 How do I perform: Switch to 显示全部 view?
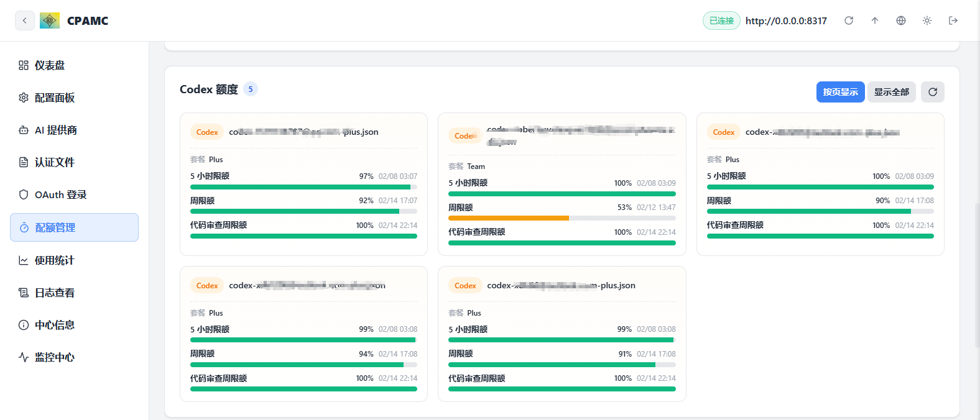click(892, 92)
